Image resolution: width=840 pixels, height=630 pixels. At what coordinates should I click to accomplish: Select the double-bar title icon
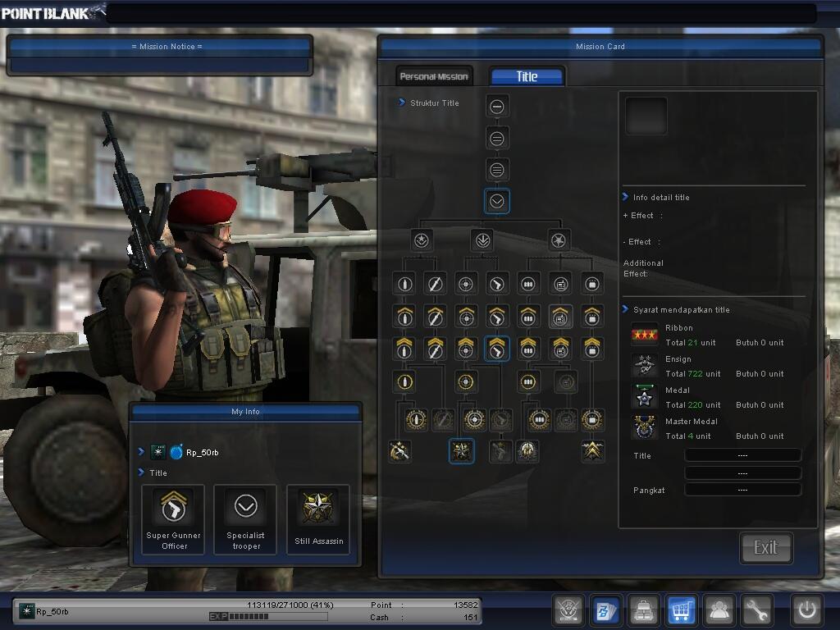(497, 139)
